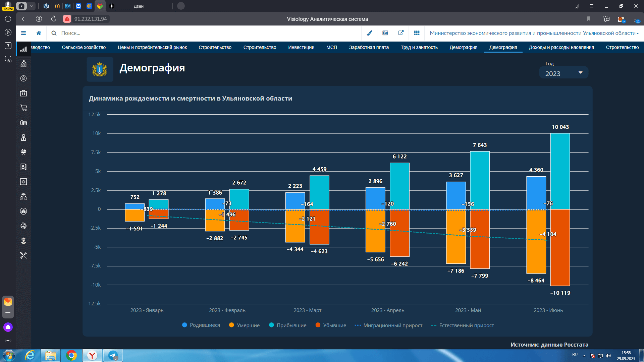Screen dimensions: 644x362
Task: Bookmark this page icon
Action: 588,19
